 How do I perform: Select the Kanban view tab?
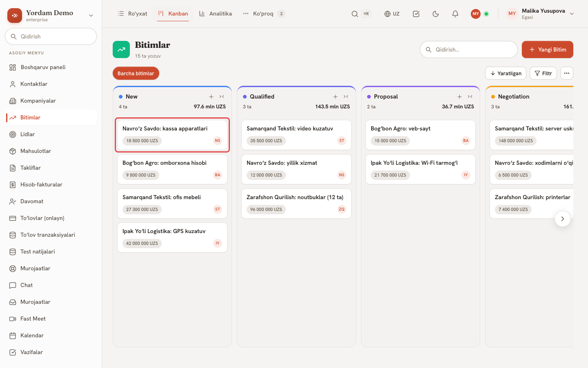tap(173, 14)
